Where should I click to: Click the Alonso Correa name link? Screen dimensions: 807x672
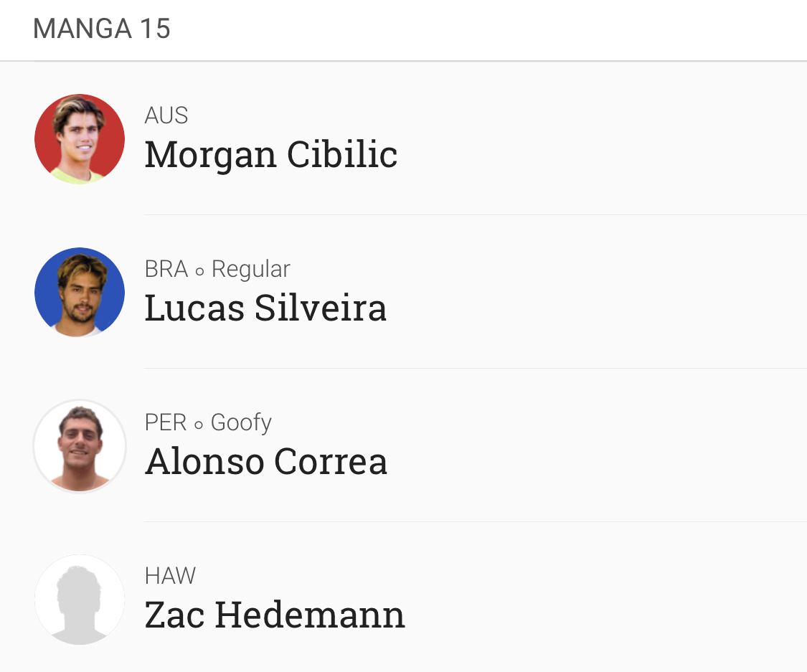pyautogui.click(x=265, y=461)
